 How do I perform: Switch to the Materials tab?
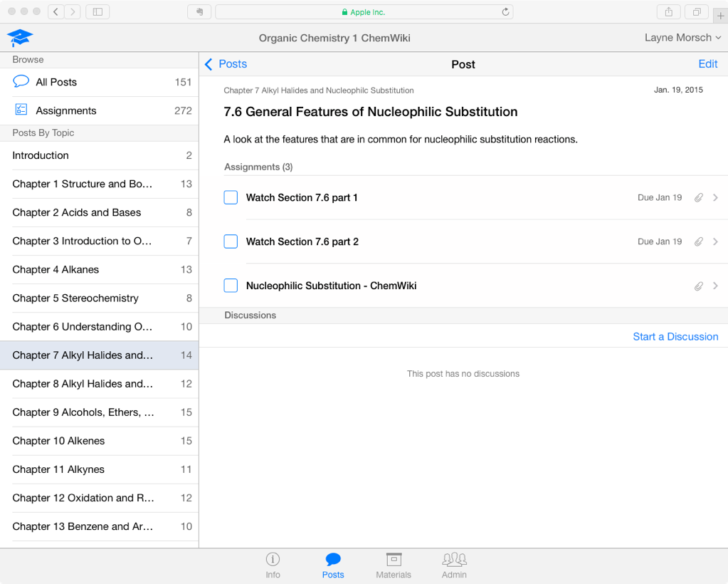pos(394,565)
